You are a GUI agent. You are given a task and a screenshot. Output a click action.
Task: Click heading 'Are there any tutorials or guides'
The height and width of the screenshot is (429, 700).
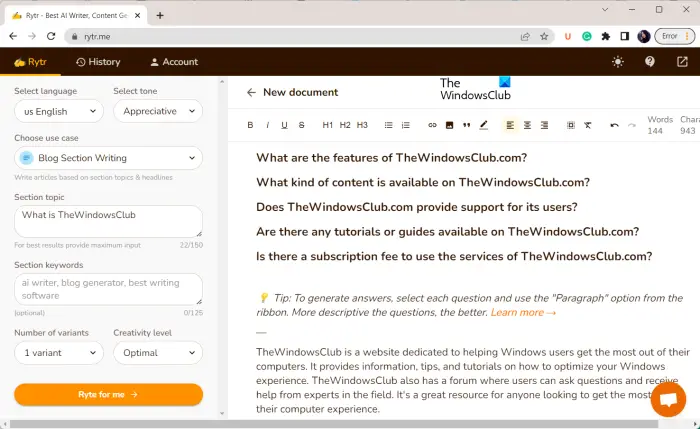click(x=447, y=232)
